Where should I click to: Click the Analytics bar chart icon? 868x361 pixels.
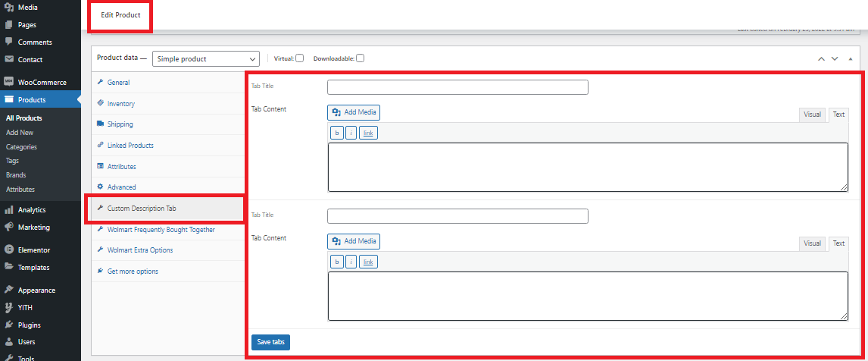pyautogui.click(x=9, y=209)
